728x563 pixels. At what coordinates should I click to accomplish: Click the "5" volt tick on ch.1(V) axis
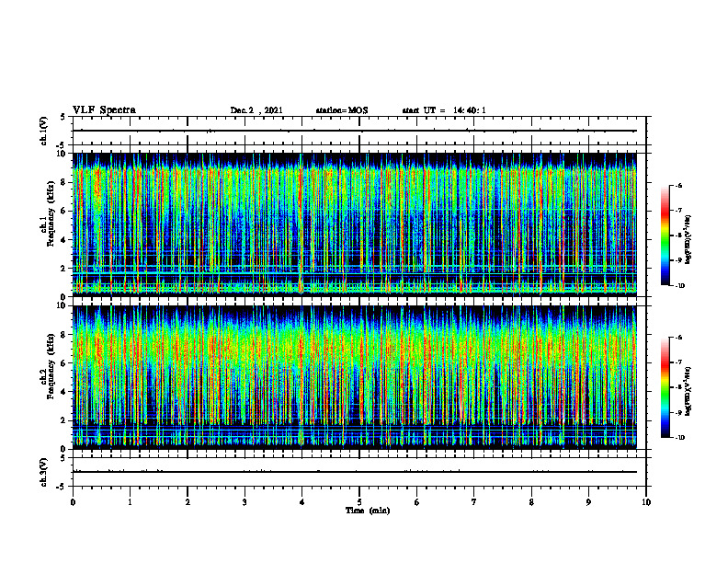63,118
